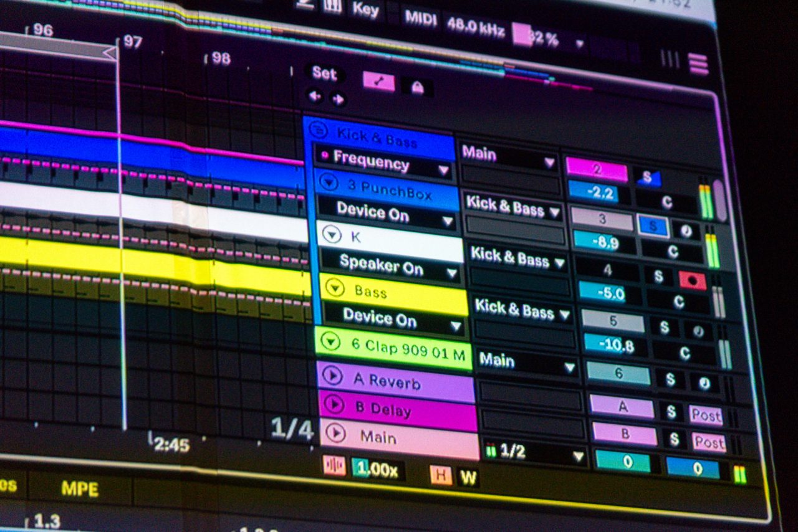Click the arm record button on track 4
This screenshot has width=798, height=532.
[691, 280]
